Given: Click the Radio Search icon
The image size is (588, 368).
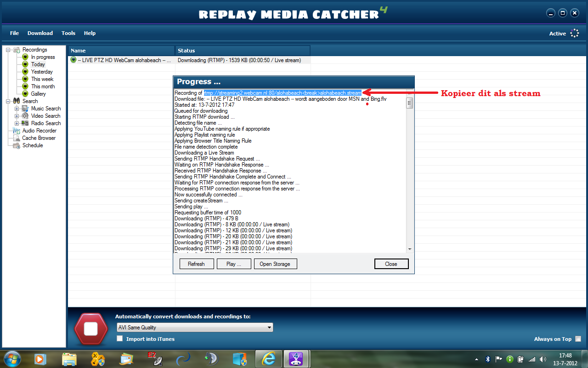Looking at the screenshot, I should tap(25, 123).
